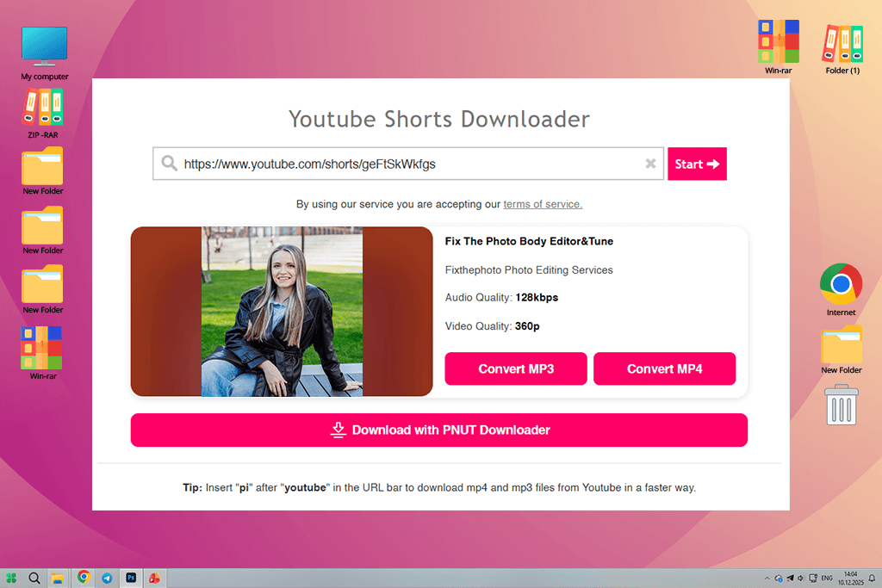Screen dimensions: 882x588
Task: Click the Video Quality 360p value
Action: (x=527, y=326)
